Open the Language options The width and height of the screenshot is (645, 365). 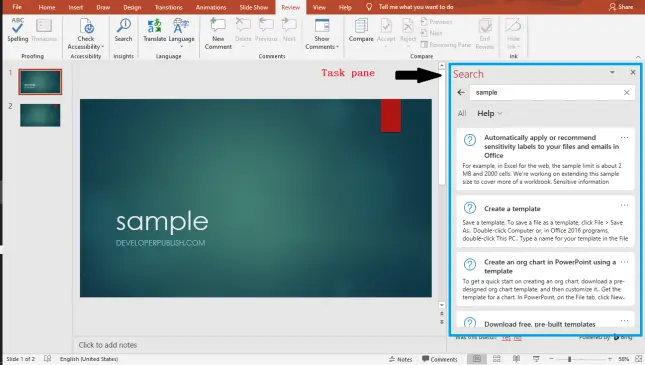coord(181,32)
